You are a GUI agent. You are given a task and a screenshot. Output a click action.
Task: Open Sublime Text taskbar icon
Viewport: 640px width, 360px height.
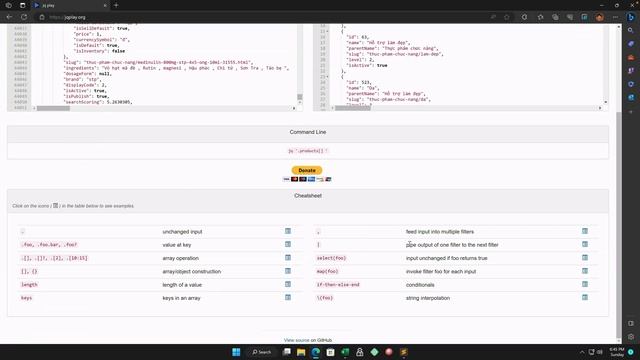pyautogui.click(x=404, y=352)
